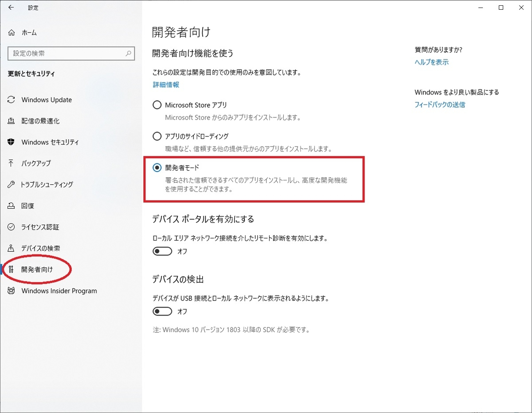Screen dimensions: 532x413
Task: Choose the Microsoft Store アプリ option
Action: [156, 105]
